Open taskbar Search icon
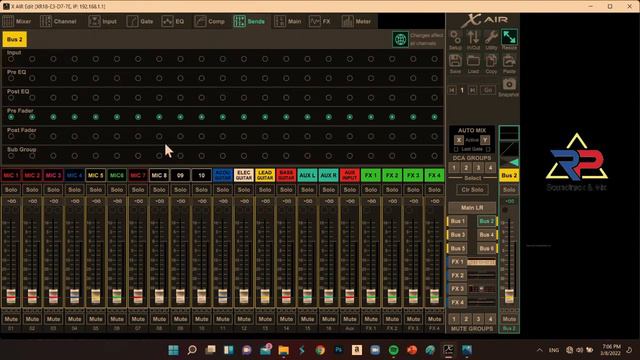Viewport: 640px width, 360px height. [x=192, y=350]
